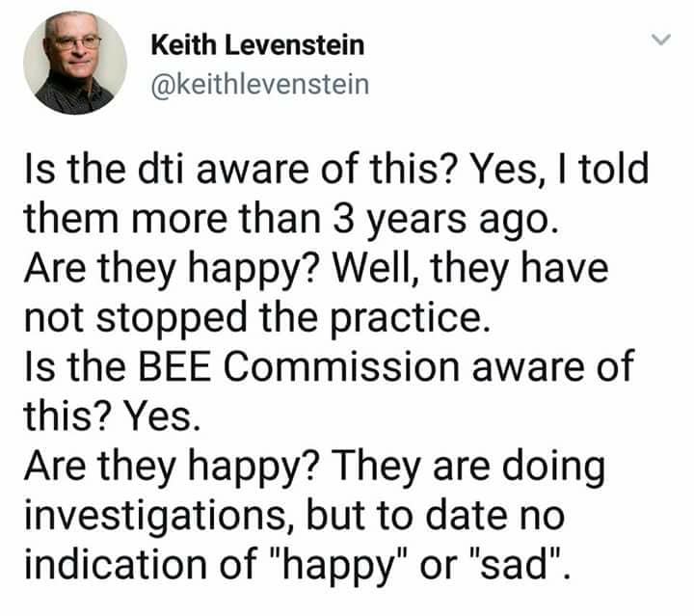Click the Keith Levenstein display name
This screenshot has height=616, width=694.
[257, 44]
